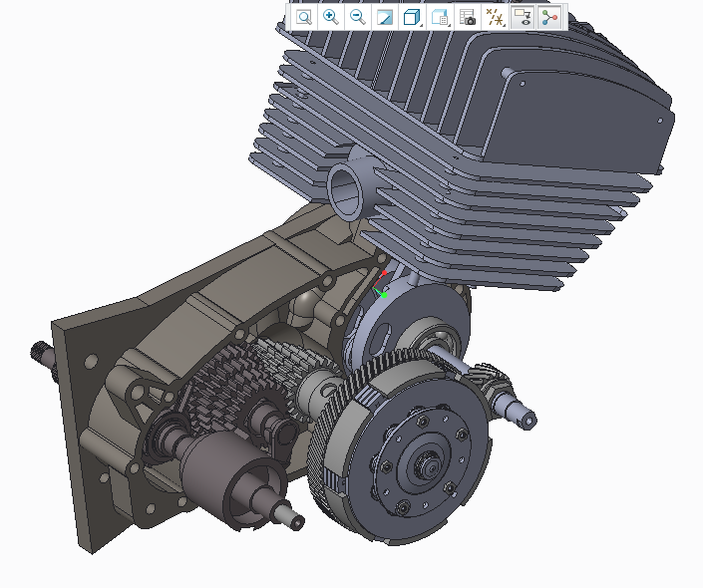Open the Datum Display Filters dropdown
Image resolution: width=703 pixels, height=588 pixels.
click(x=495, y=18)
